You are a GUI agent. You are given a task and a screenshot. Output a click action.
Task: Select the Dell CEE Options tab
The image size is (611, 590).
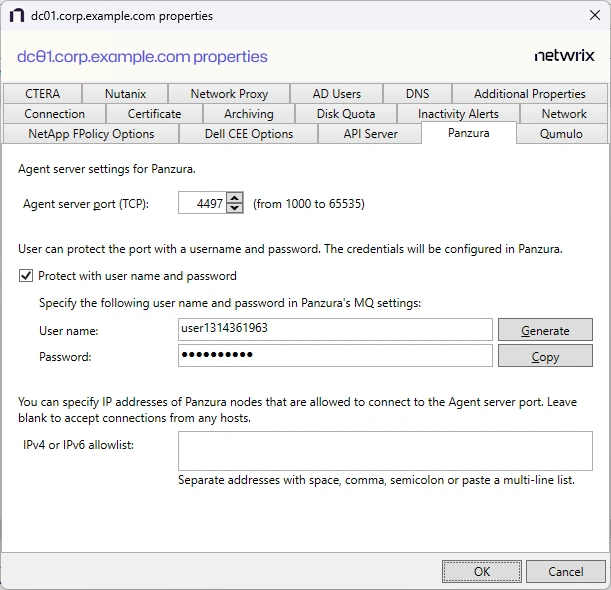249,134
